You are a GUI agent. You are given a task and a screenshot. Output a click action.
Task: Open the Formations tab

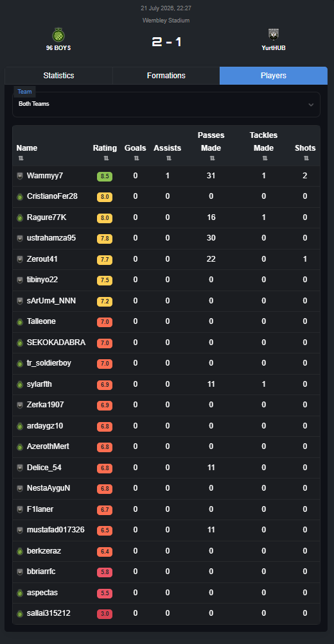click(x=166, y=76)
